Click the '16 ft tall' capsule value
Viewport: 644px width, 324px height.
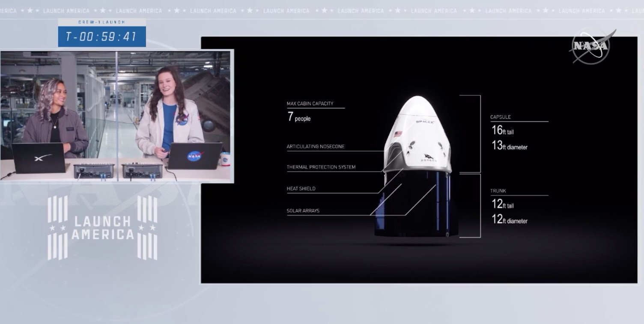tap(503, 130)
